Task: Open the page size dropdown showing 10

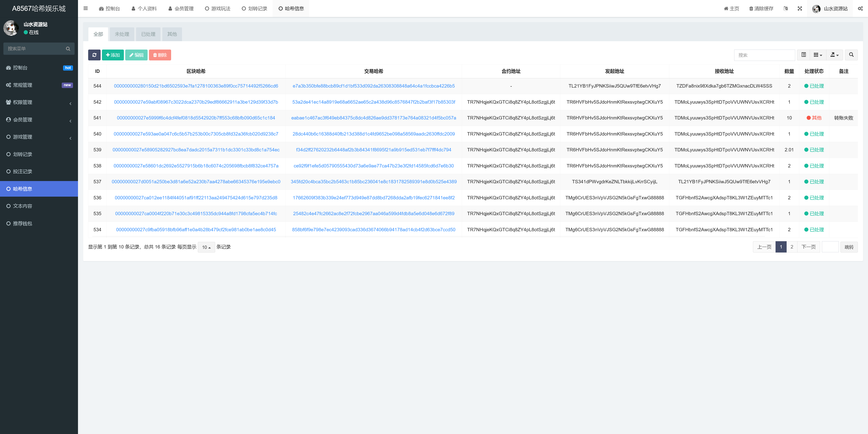Action: pos(206,247)
